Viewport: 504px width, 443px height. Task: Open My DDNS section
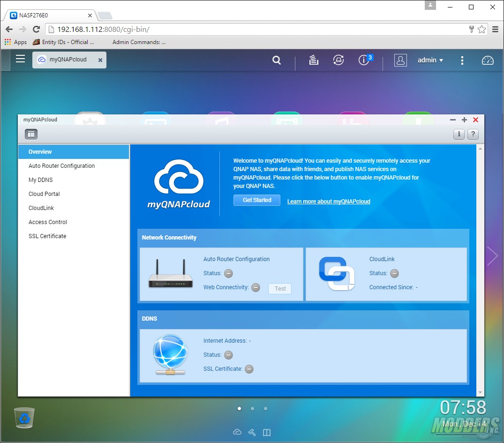click(x=74, y=180)
